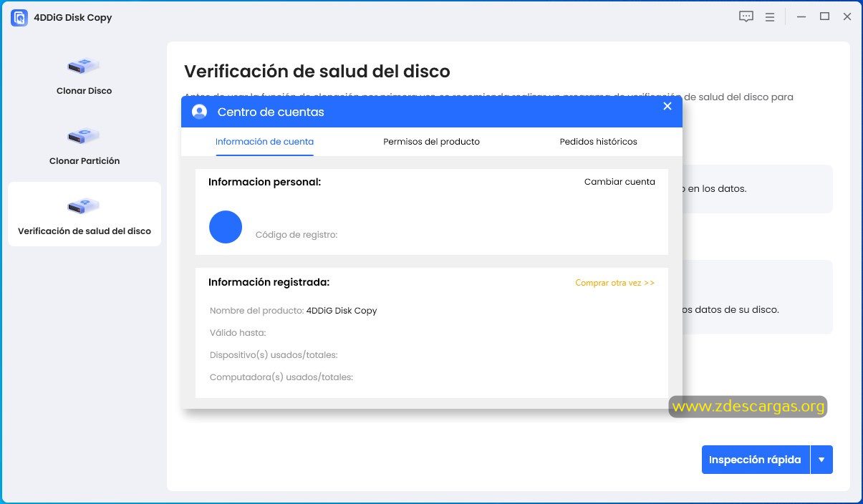Expand the Inspección rápida dropdown arrow
This screenshot has width=863, height=504.
tap(821, 460)
